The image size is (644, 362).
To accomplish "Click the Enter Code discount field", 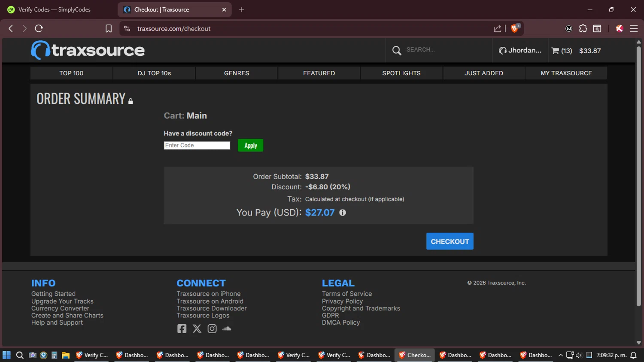I will (x=197, y=145).
